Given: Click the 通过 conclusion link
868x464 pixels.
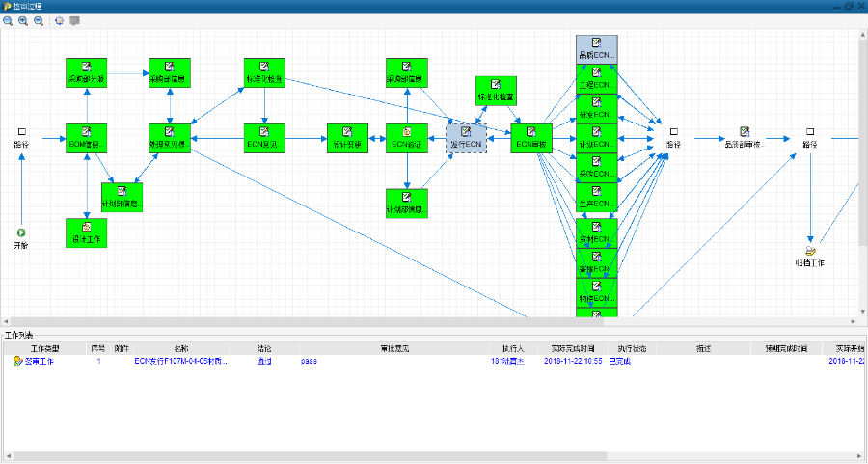Looking at the screenshot, I should [x=264, y=361].
